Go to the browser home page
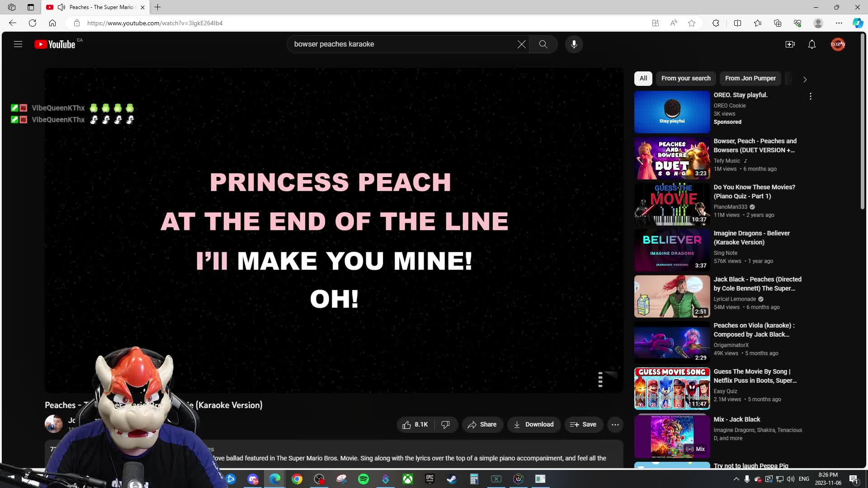 (52, 23)
